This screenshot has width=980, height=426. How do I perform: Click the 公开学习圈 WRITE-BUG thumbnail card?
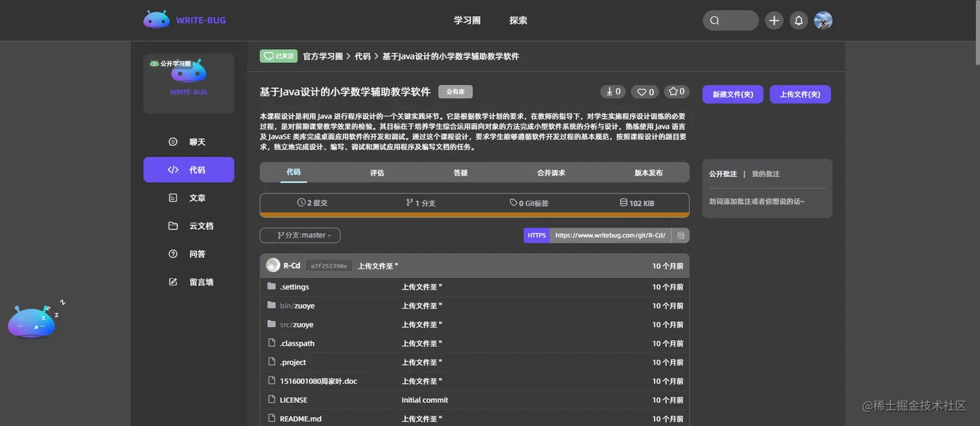[189, 84]
